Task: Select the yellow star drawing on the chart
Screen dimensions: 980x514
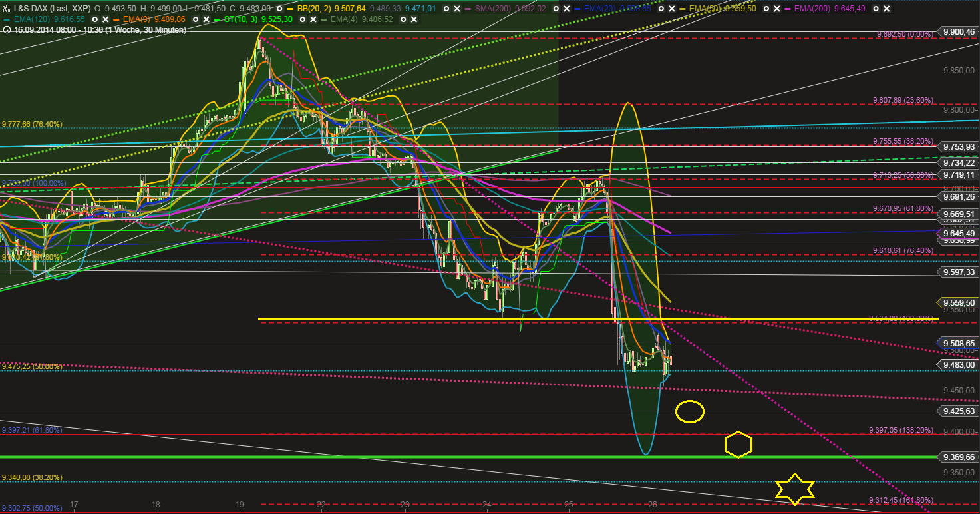Action: click(795, 489)
